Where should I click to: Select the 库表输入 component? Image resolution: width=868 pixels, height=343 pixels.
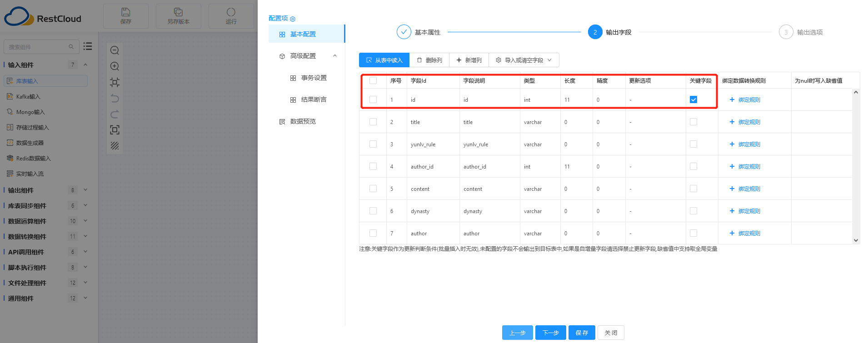(x=45, y=81)
